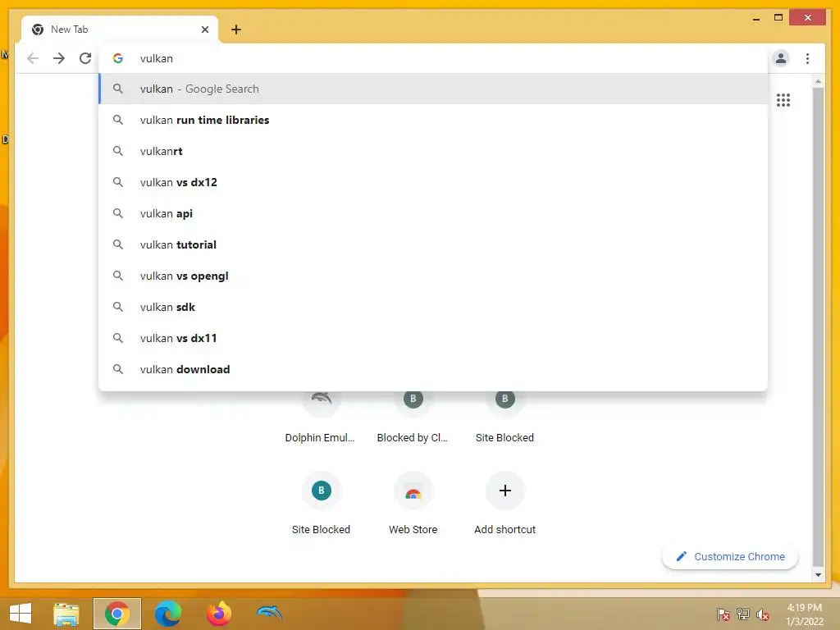Screen dimensions: 840x630
Task: Select suggestion 'vulkan vs dx12'
Action: pyautogui.click(x=433, y=182)
